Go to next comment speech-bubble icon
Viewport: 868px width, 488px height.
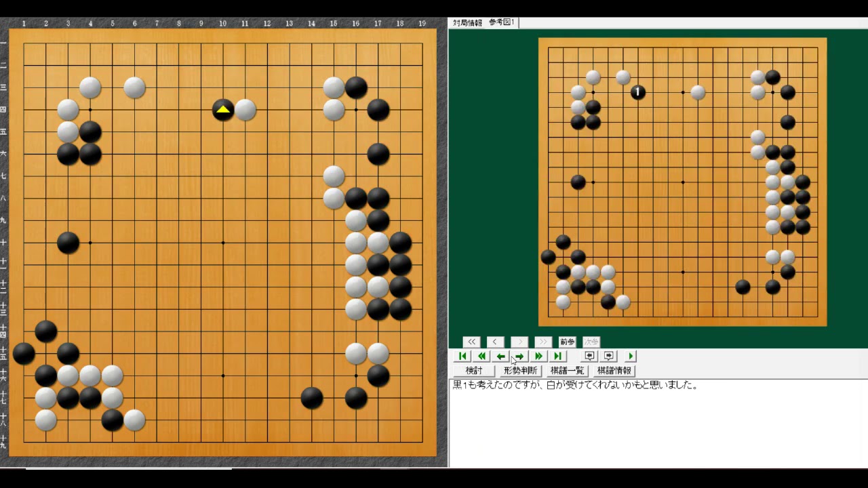(608, 357)
